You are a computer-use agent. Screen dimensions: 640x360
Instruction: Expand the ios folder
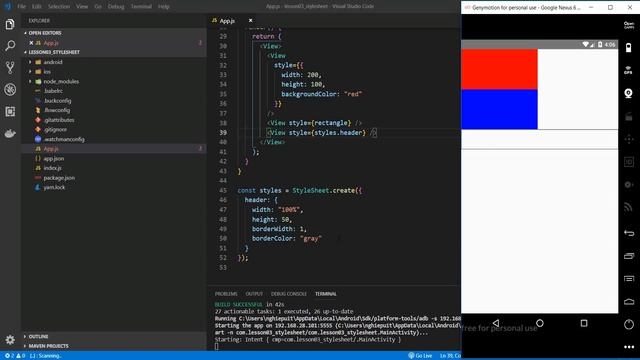tap(47, 72)
